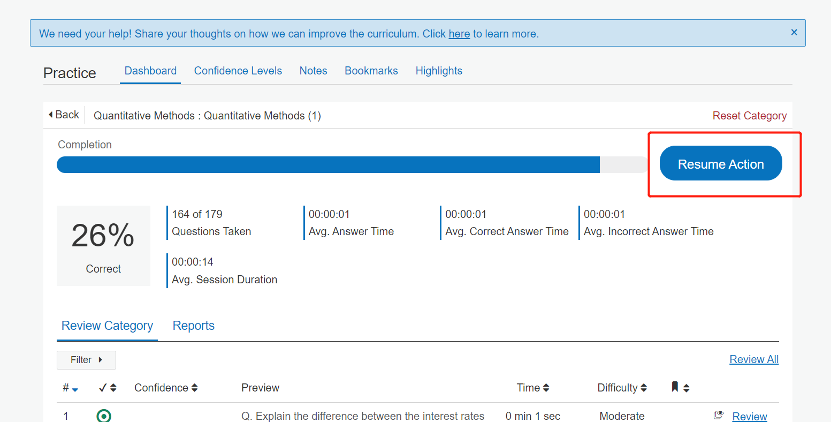Click the blue completion progress bar
The height and width of the screenshot is (422, 832).
(x=328, y=165)
